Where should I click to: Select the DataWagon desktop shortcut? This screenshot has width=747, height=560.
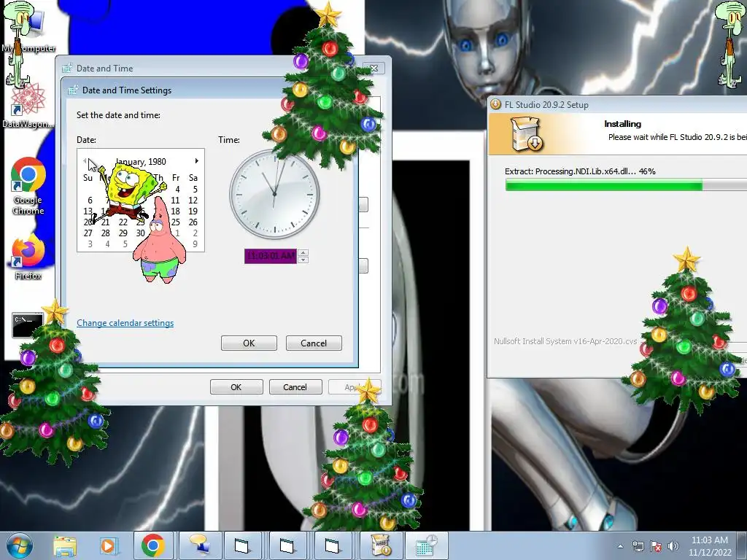(28, 106)
